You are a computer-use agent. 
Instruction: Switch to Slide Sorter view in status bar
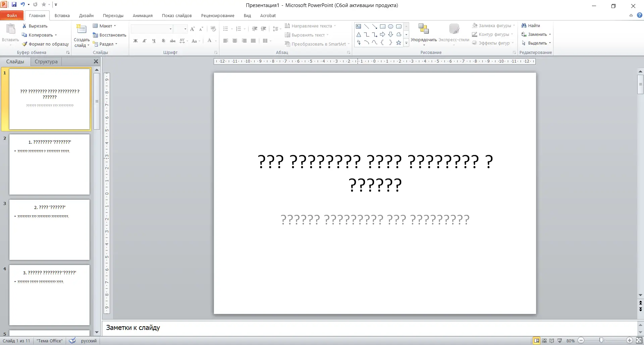[x=544, y=341]
